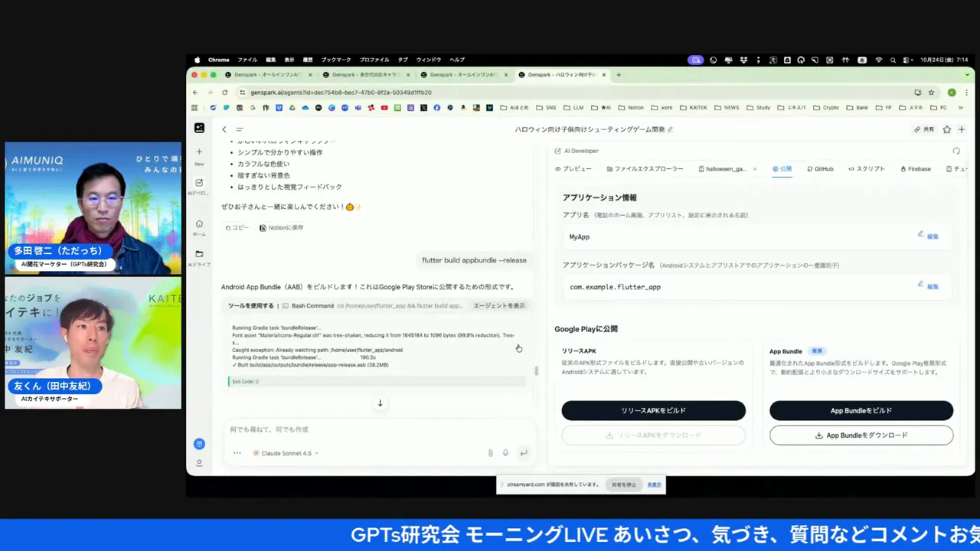Image resolution: width=980 pixels, height=551 pixels.
Task: Edit the project title with the pencil icon
Action: tap(671, 130)
